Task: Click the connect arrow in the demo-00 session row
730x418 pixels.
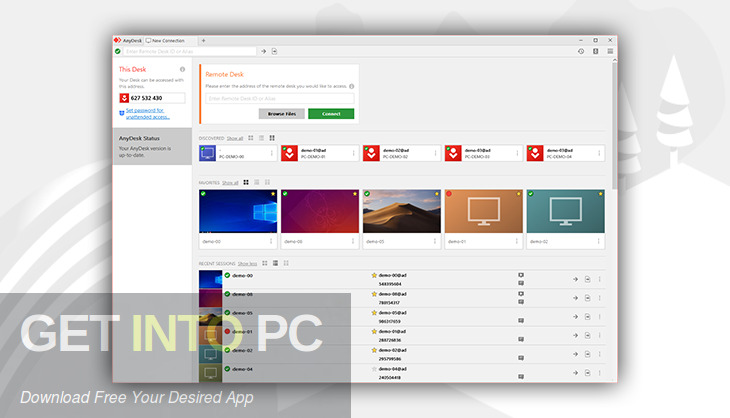Action: click(x=575, y=279)
